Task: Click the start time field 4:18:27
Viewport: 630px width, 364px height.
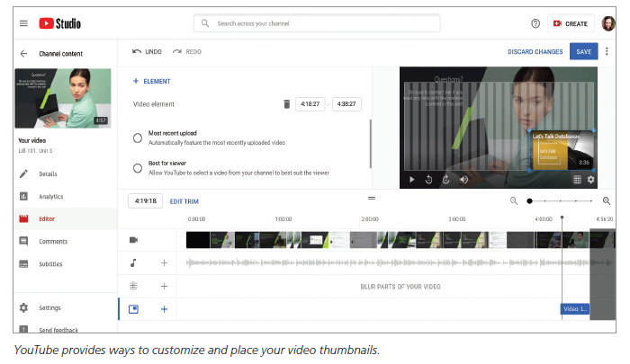Action: [x=310, y=104]
